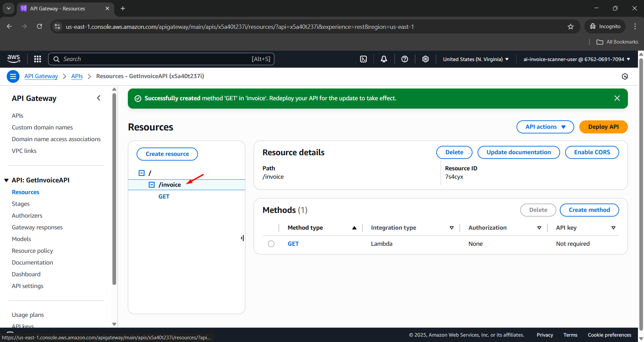Screen dimensions: 644x342
Task: Click the AWS logo home icon
Action: (x=13, y=59)
